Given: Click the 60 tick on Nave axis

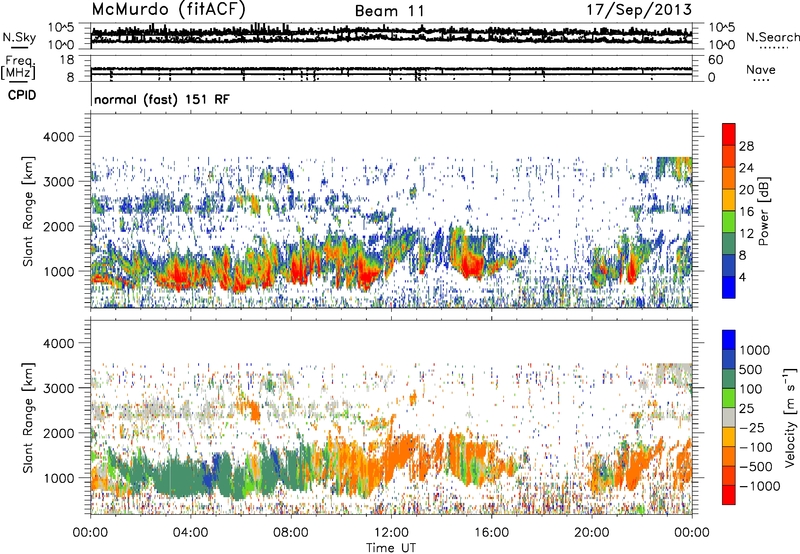Looking at the screenshot, I should 715,60.
